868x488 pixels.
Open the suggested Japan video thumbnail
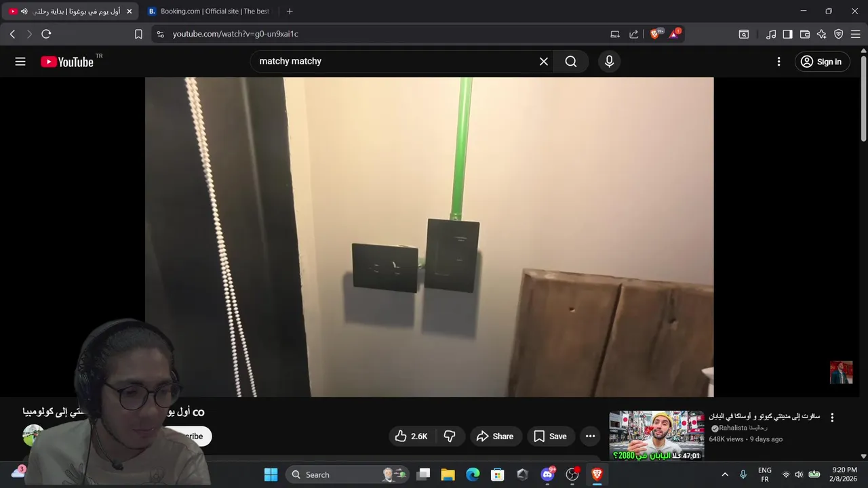[x=656, y=435]
